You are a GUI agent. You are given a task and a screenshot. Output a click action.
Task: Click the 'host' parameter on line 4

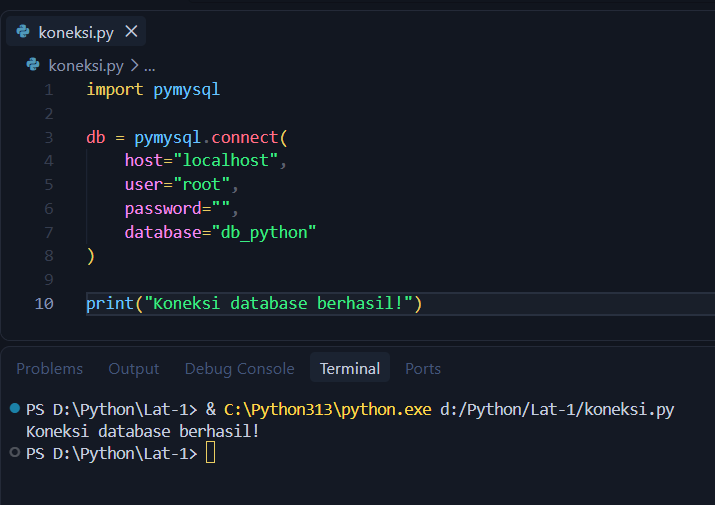coord(144,160)
